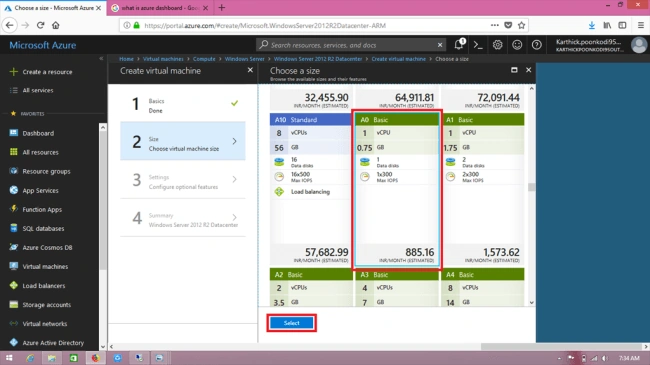The image size is (650, 365).
Task: Open the help question mark icon
Action: click(x=536, y=45)
